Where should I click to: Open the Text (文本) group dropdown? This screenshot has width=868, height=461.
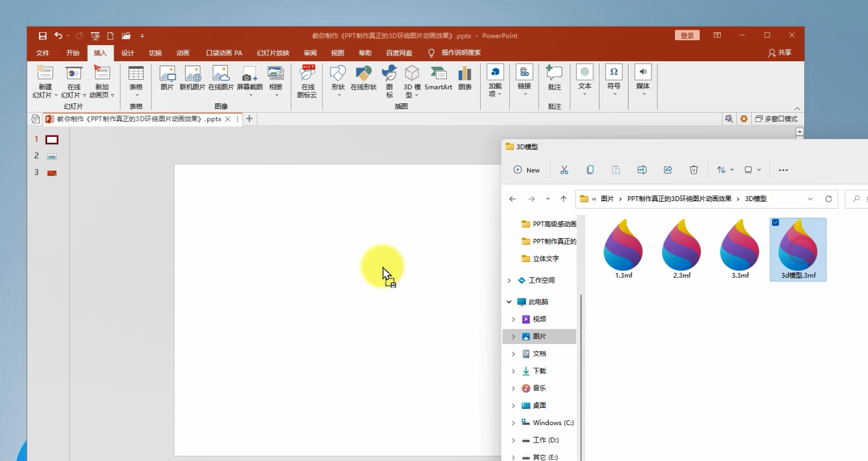[x=585, y=80]
